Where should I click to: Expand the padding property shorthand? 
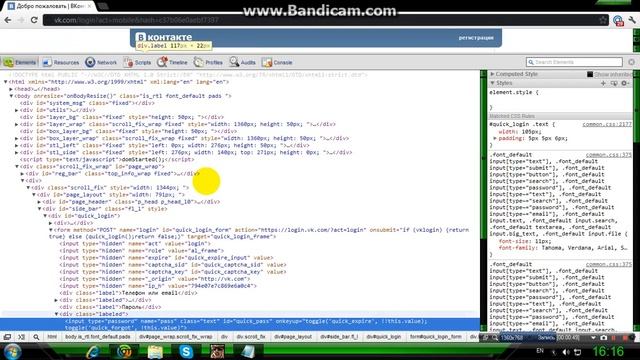[x=495, y=138]
